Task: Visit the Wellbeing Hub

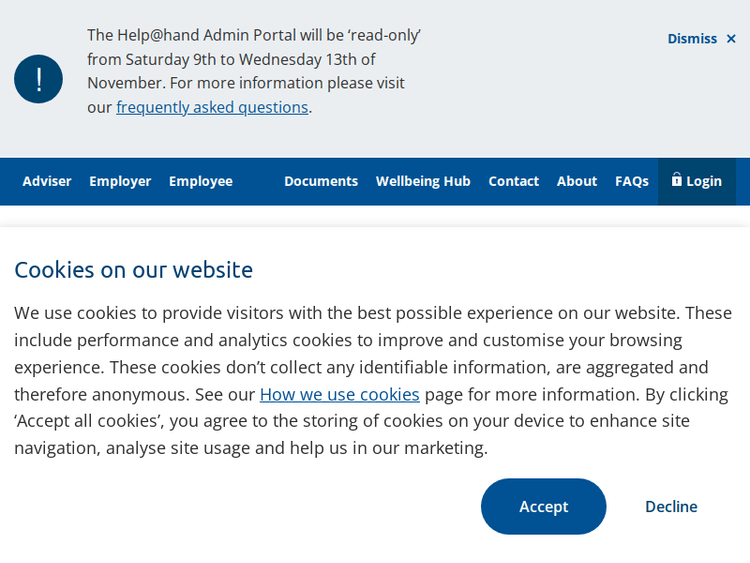Action: (x=423, y=181)
